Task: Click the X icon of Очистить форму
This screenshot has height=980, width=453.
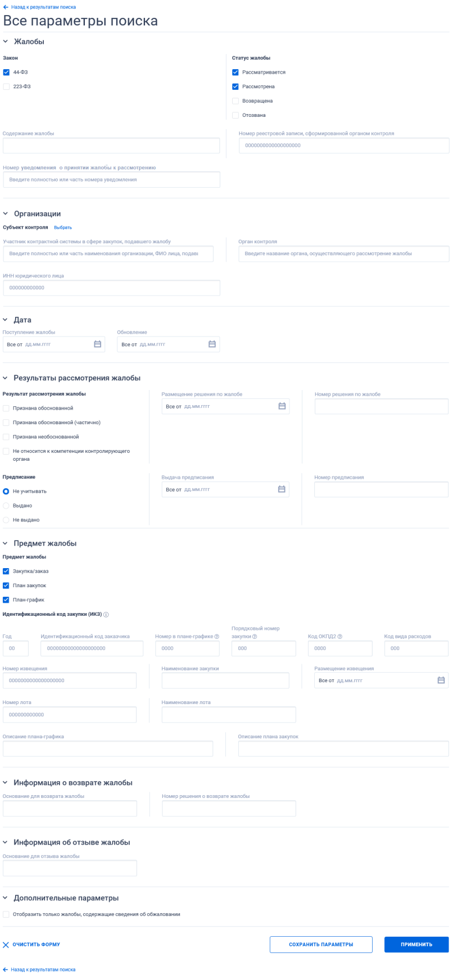Action: [x=6, y=945]
